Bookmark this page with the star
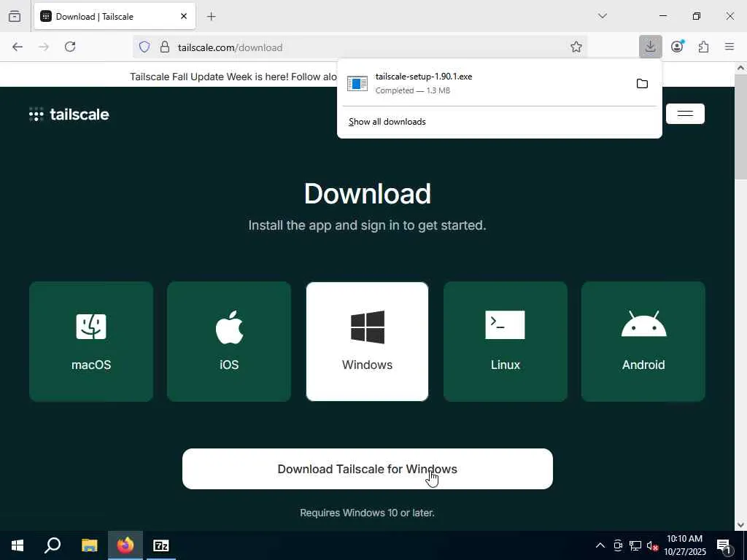Screen dimensions: 747x560 pos(576,47)
